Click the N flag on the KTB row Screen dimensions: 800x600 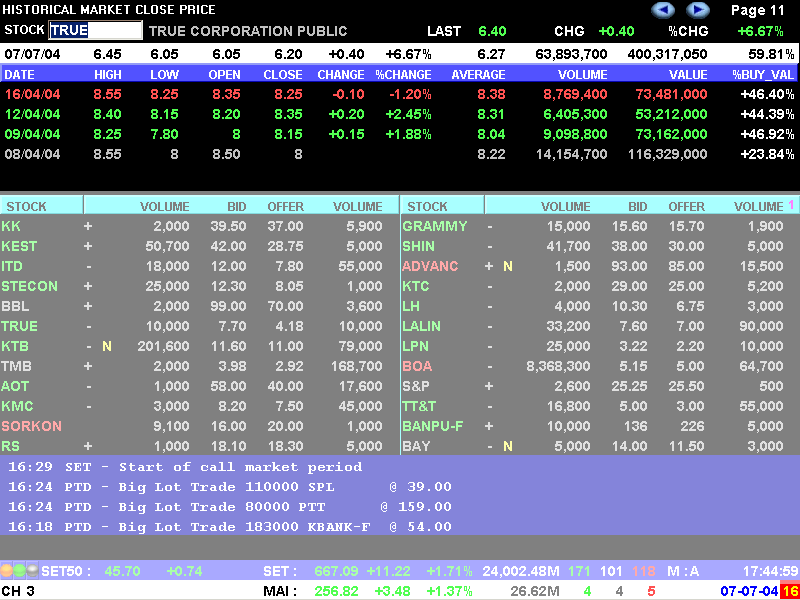point(107,346)
